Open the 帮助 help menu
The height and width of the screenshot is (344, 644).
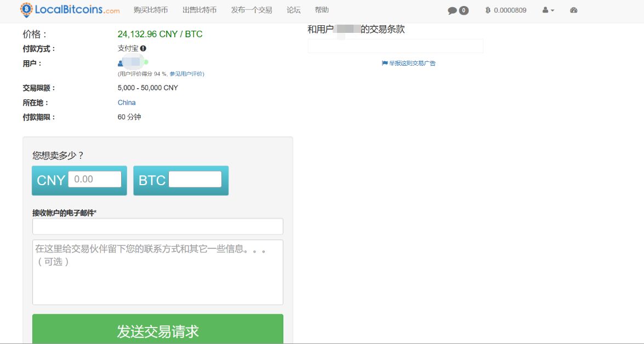coord(322,10)
